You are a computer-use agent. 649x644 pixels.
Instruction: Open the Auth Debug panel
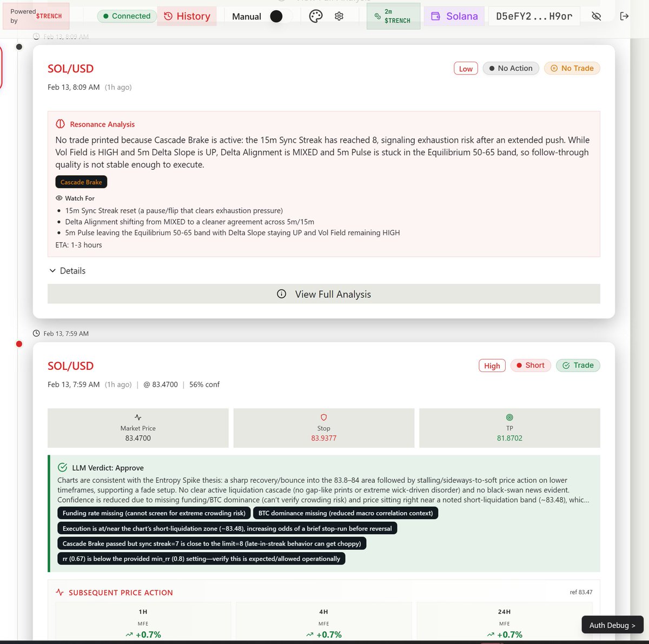612,625
